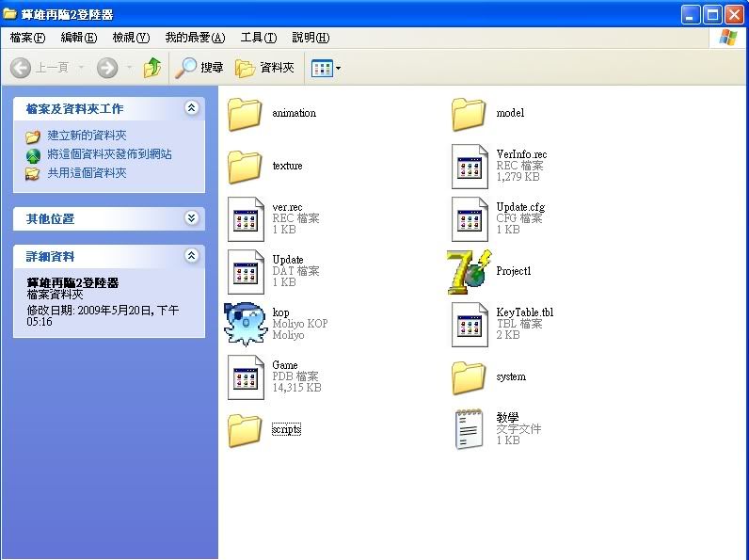749x560 pixels.
Task: Select the kop octopus application icon
Action: point(246,325)
